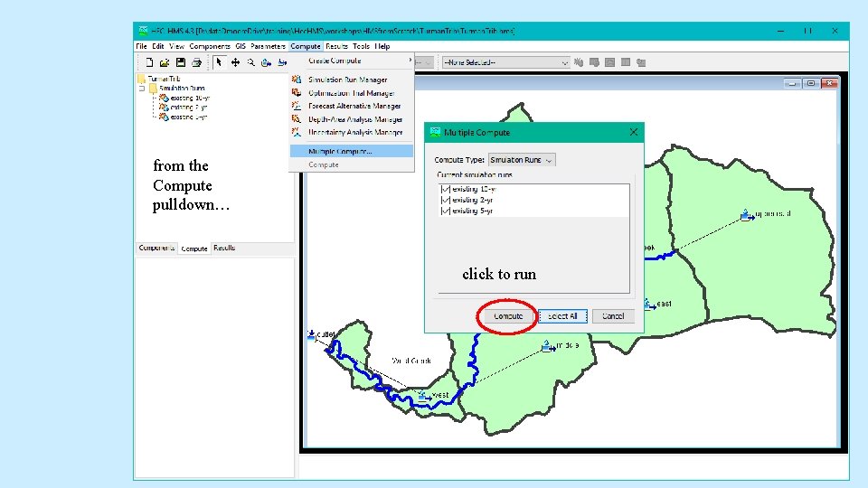Click the Cancel button
Screen dimensions: 868x488
click(x=613, y=316)
